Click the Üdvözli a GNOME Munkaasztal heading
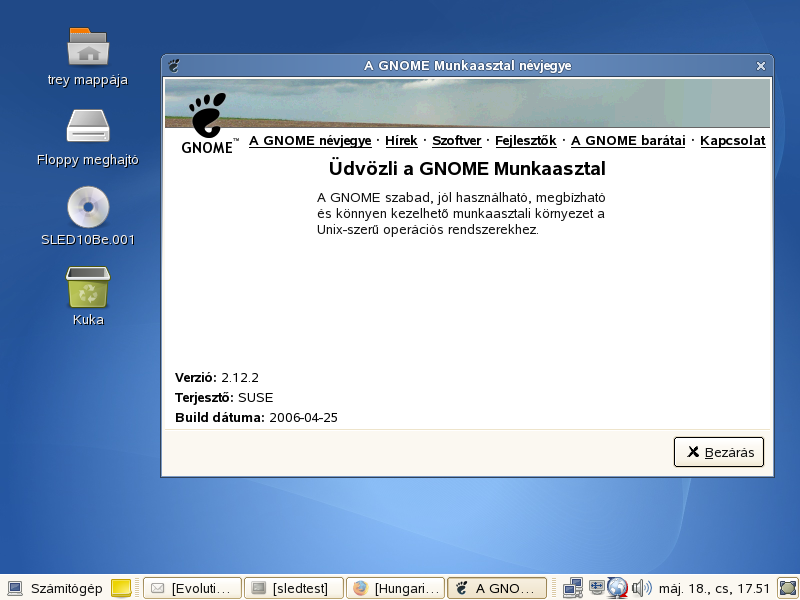 pos(467,168)
